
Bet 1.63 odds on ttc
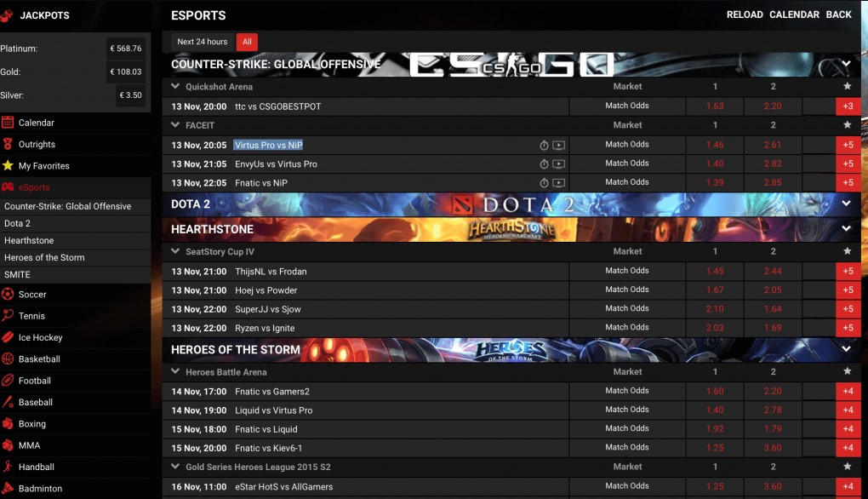(x=715, y=106)
